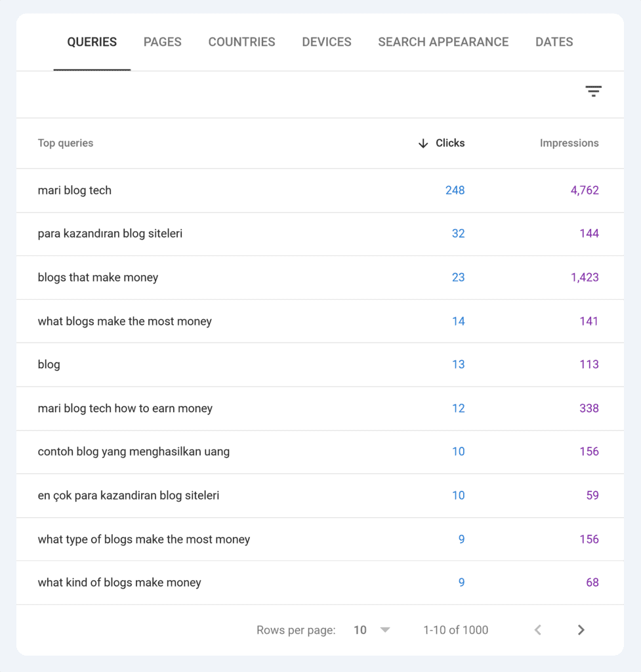
Task: Click the sort arrow beside Clicks
Action: (424, 143)
